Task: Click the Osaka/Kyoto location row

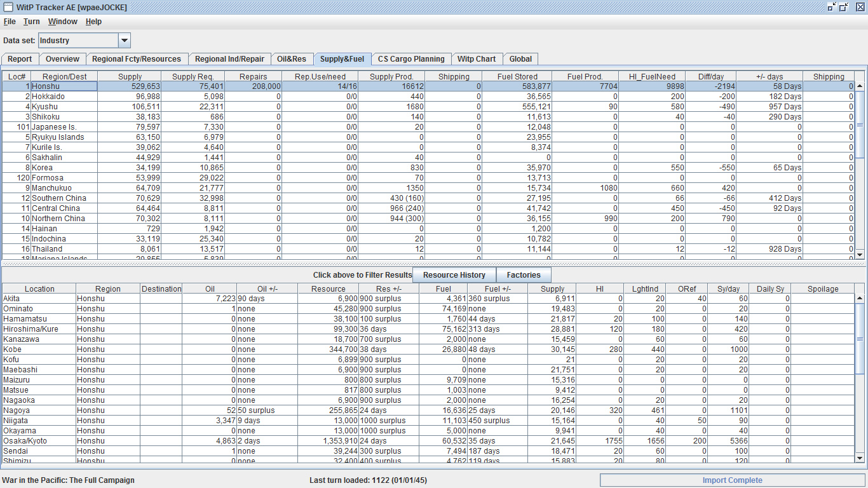Action: pyautogui.click(x=429, y=441)
